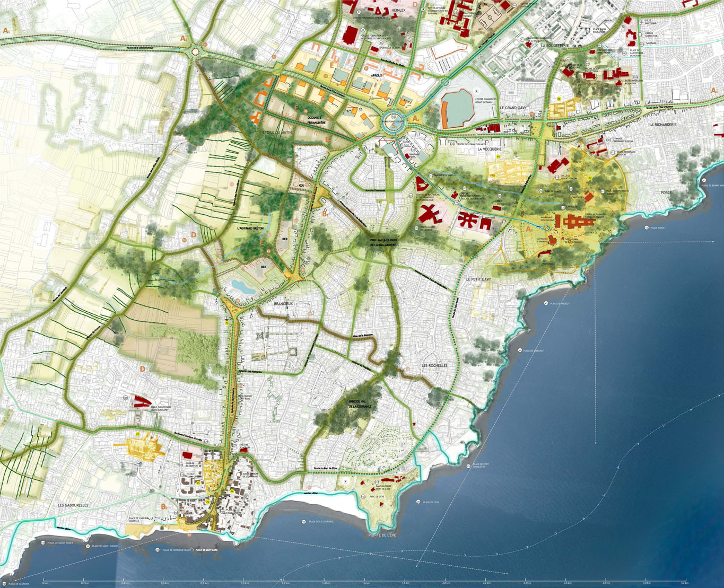Click the orange B₂ zone marker near Saint-Marc
724x588 pixels.
click(x=164, y=507)
